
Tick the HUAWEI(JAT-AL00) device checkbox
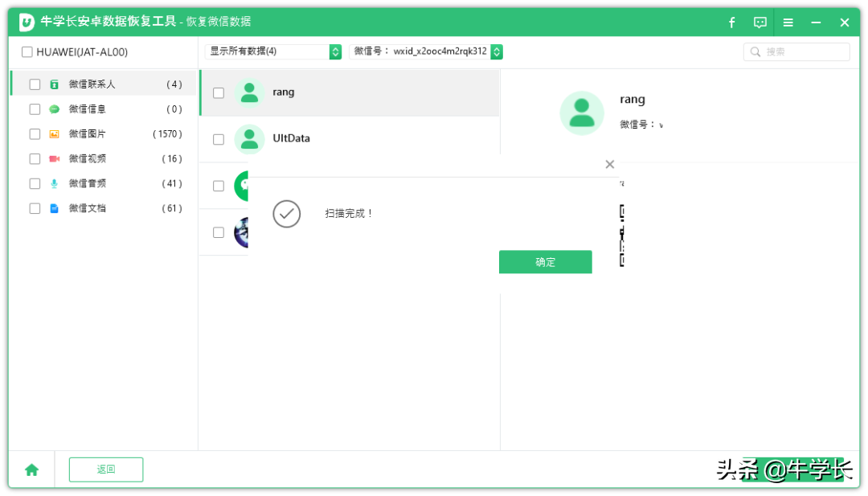click(27, 52)
